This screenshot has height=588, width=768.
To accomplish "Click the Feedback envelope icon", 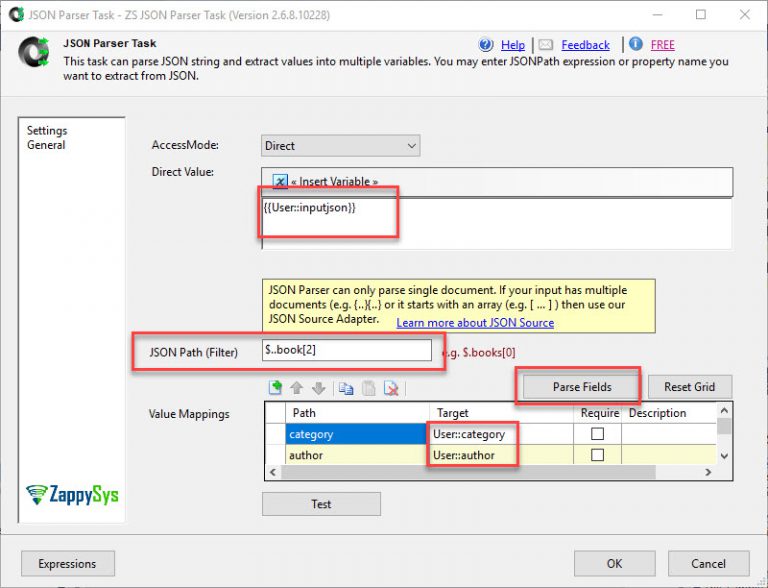I will point(546,45).
